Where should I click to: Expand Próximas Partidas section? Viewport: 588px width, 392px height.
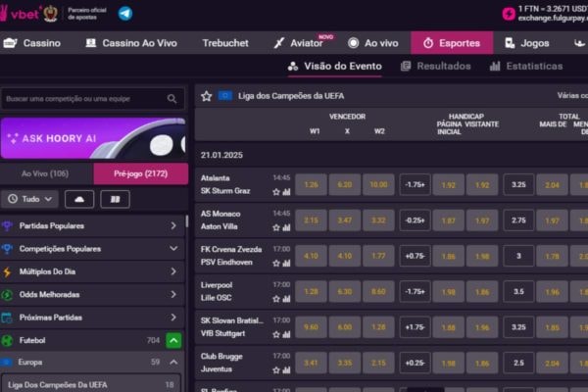tap(173, 318)
